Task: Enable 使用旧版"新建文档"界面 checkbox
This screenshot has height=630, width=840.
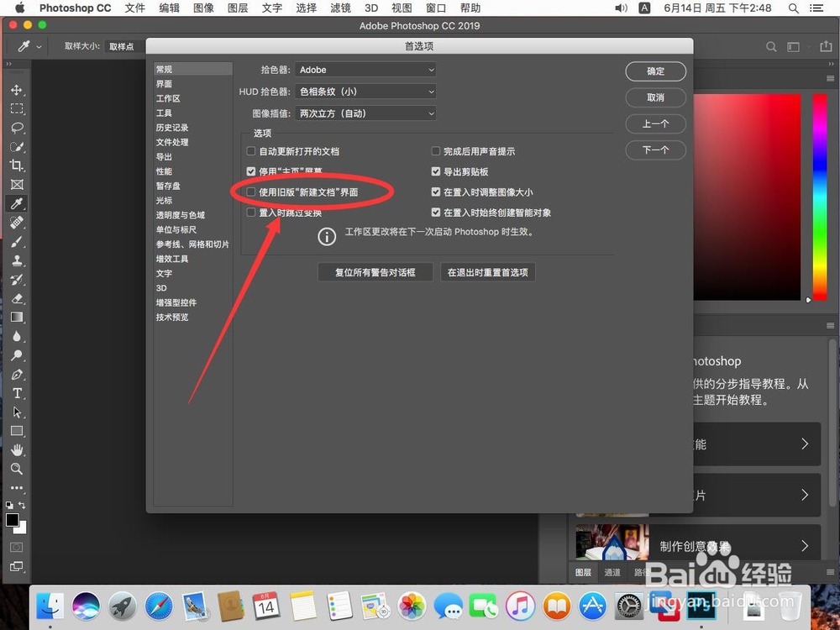Action: [250, 192]
